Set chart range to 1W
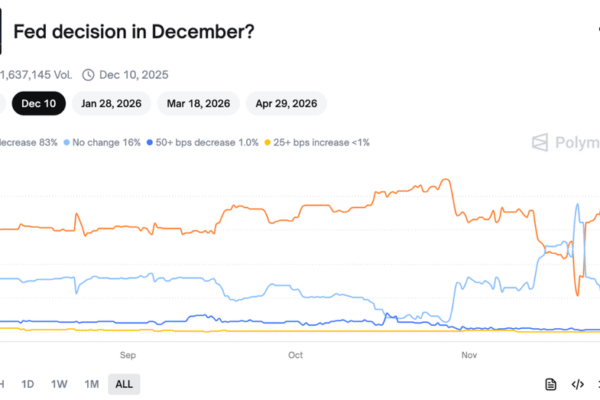This screenshot has width=600, height=400. [x=59, y=384]
